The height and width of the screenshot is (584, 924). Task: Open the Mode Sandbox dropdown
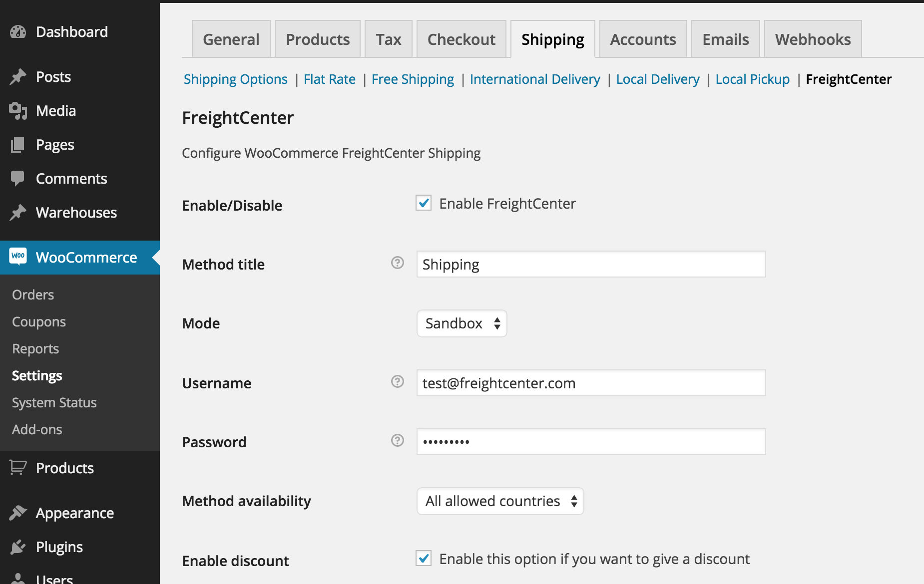point(462,323)
